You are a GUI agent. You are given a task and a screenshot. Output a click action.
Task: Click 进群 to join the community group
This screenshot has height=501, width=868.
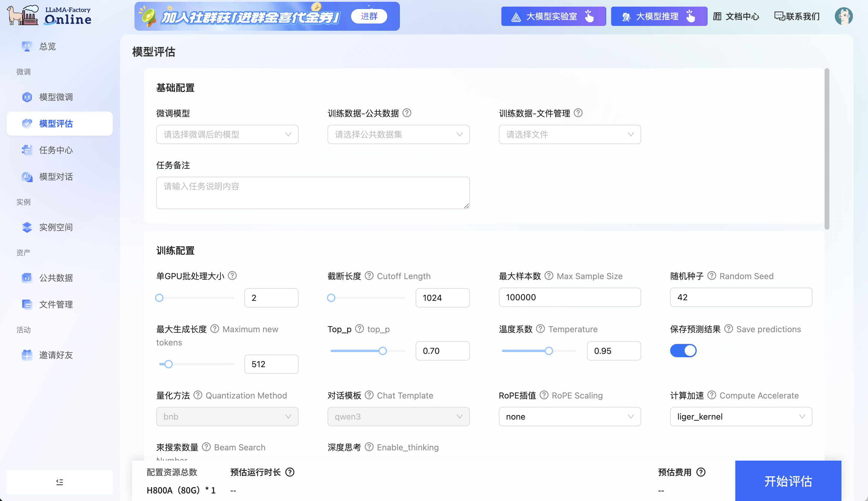(369, 16)
